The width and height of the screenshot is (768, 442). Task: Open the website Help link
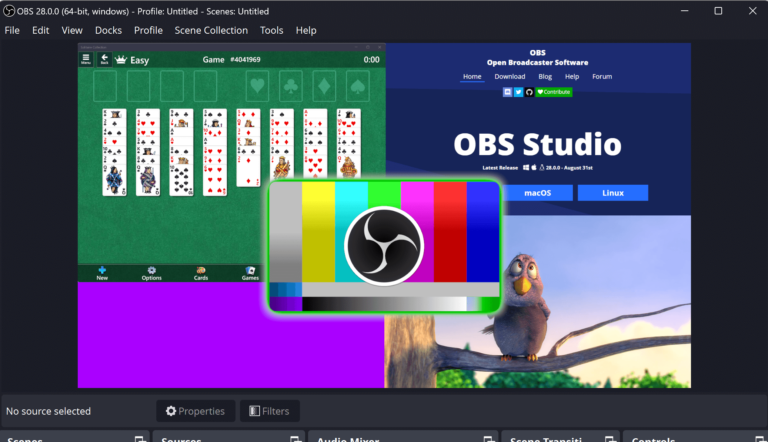point(572,76)
